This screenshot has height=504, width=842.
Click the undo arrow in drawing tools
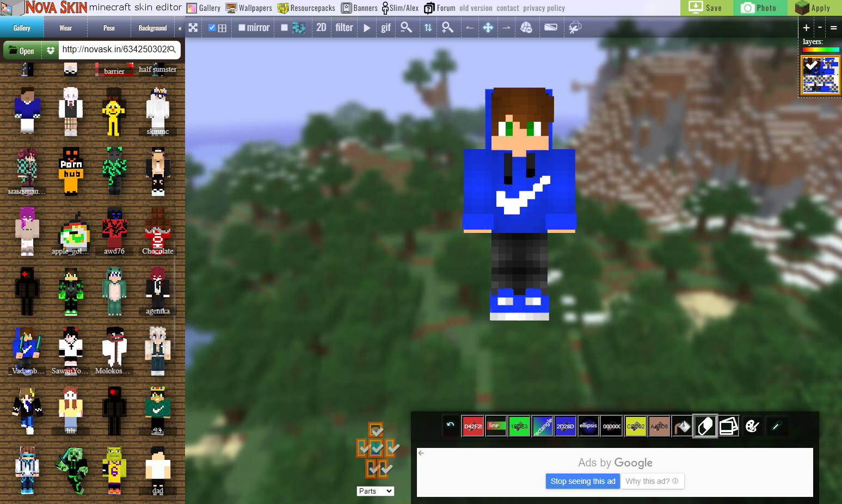point(450,426)
